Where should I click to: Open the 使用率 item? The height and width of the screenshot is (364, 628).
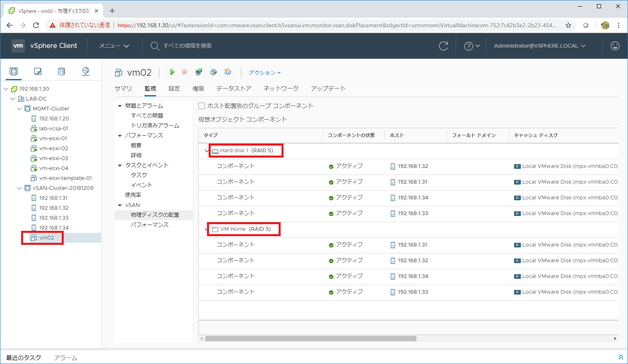point(133,195)
